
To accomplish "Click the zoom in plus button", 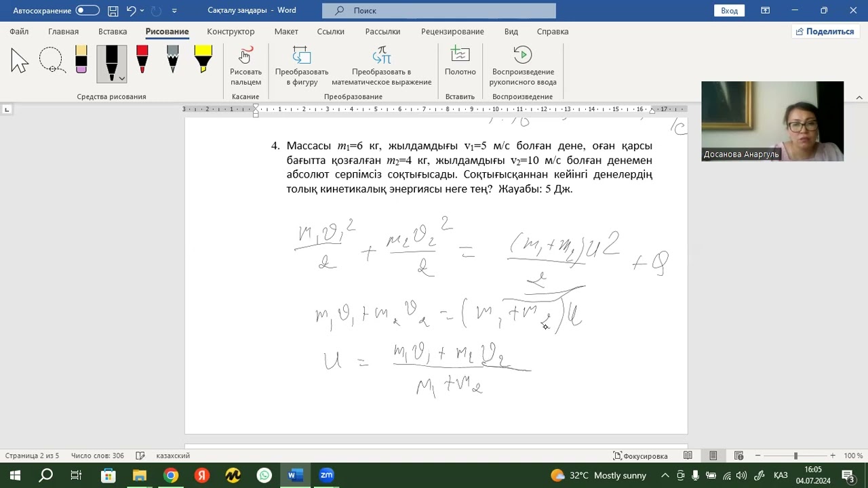I will click(833, 456).
